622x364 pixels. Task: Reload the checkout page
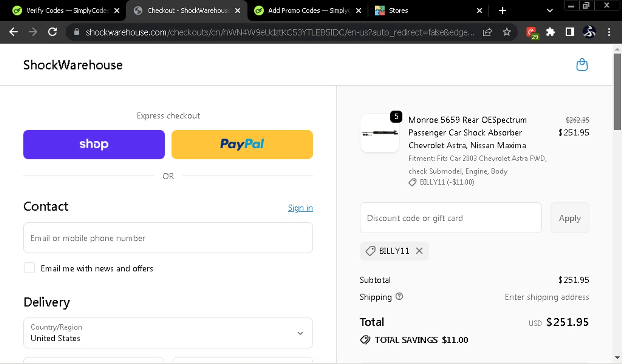[52, 32]
